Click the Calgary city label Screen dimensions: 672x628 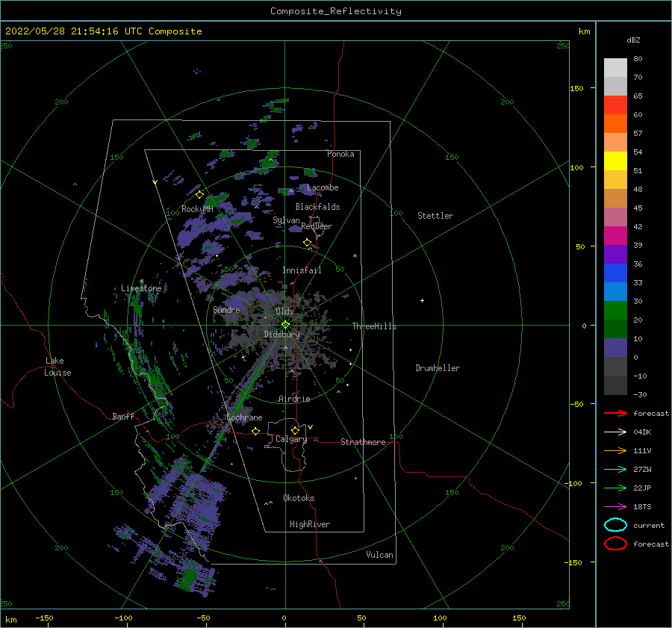point(291,439)
